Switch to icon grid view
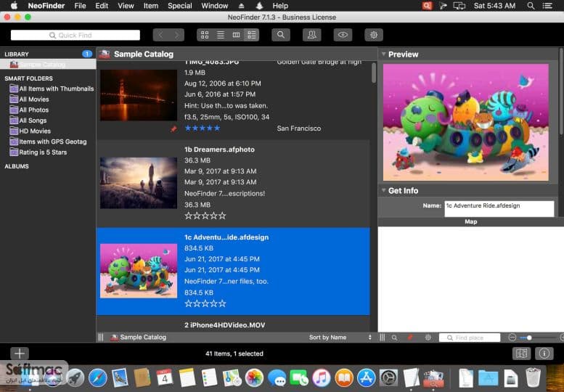This screenshot has height=392, width=564. (x=205, y=35)
